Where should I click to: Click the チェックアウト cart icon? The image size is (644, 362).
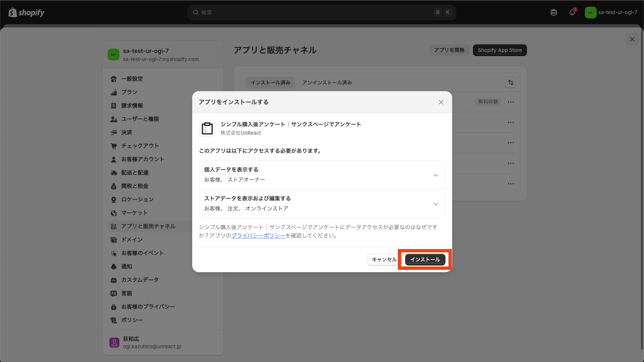click(114, 146)
